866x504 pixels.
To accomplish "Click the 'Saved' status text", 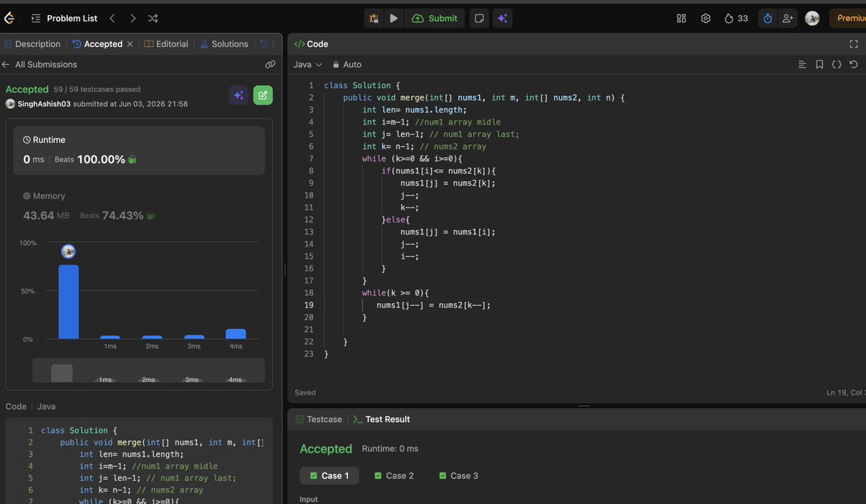I will point(305,393).
